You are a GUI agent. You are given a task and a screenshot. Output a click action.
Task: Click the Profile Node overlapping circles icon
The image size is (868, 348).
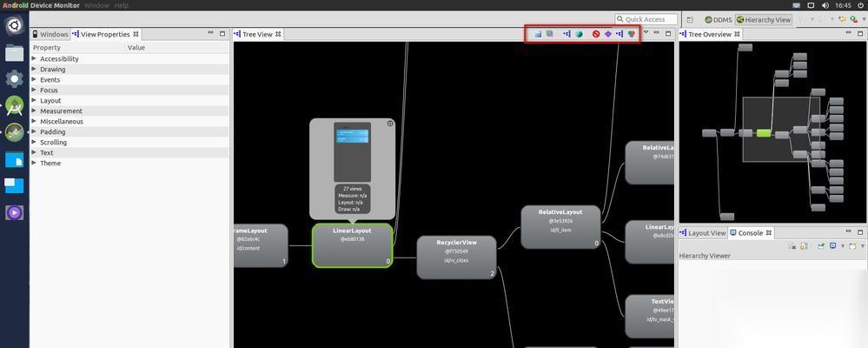click(x=632, y=34)
